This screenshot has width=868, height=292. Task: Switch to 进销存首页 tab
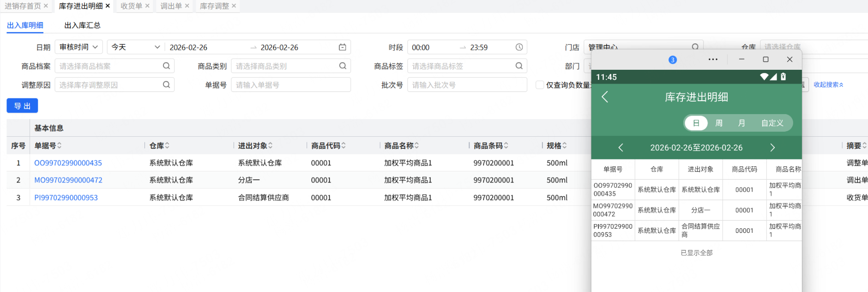pos(23,6)
